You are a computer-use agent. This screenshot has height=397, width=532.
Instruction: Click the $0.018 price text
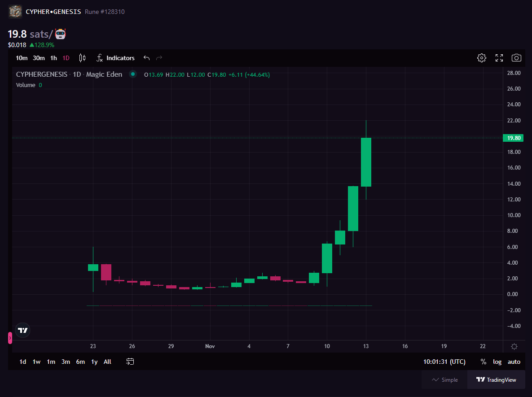pos(17,45)
